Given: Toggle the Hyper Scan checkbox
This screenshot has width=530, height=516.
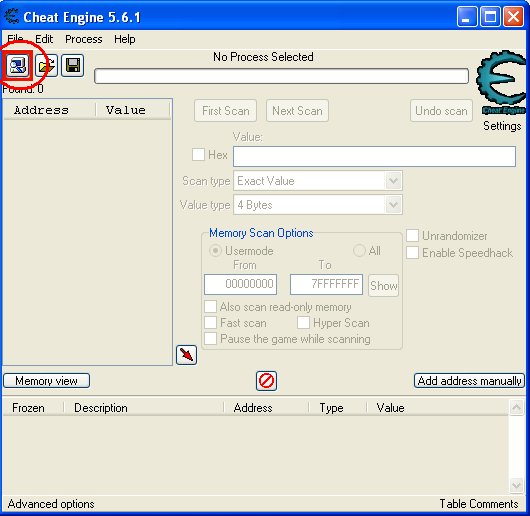Looking at the screenshot, I should 303,323.
